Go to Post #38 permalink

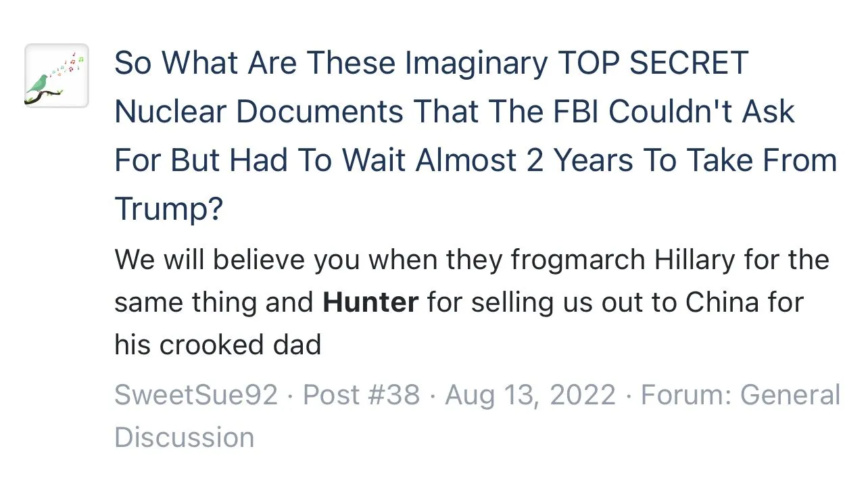coord(361,395)
